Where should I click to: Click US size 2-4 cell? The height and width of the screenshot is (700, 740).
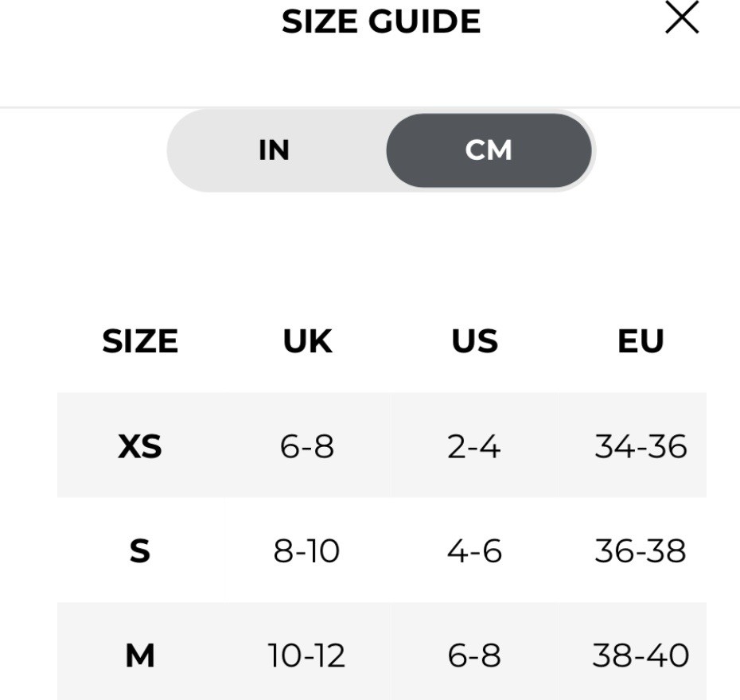[474, 446]
